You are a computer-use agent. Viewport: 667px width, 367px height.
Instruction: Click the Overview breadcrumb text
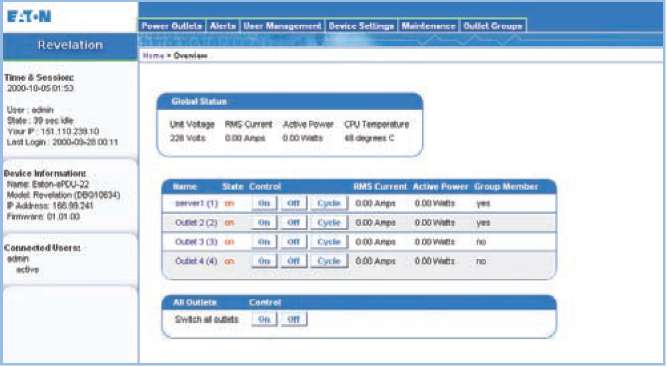click(x=191, y=56)
